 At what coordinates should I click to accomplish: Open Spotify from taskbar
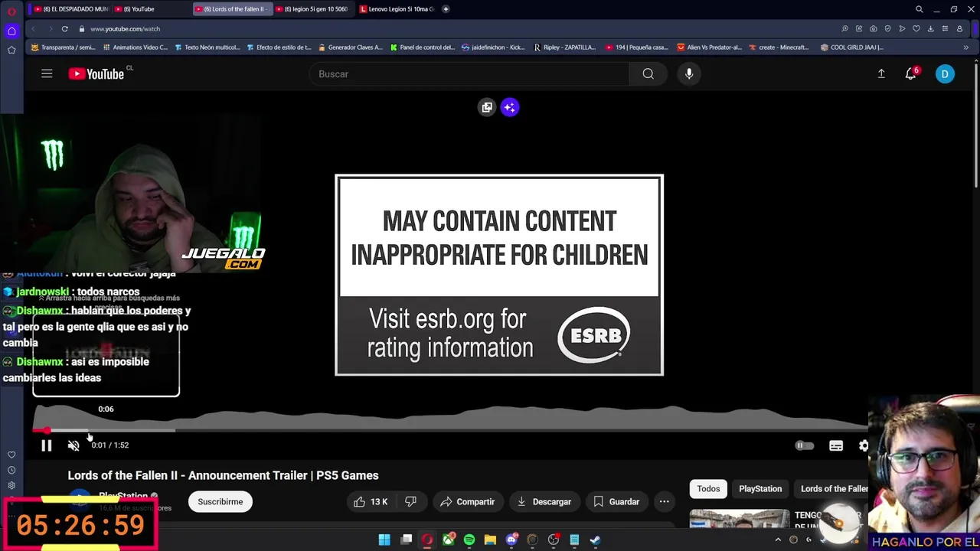[469, 540]
